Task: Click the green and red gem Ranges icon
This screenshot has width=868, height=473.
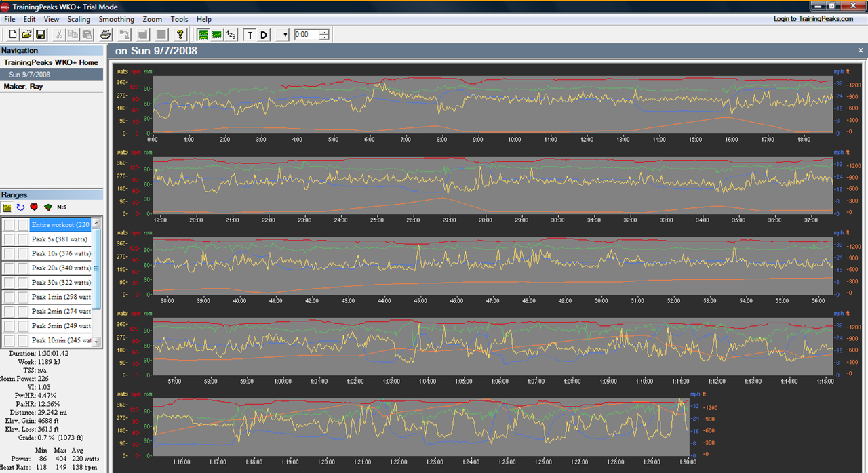Action: pyautogui.click(x=47, y=207)
